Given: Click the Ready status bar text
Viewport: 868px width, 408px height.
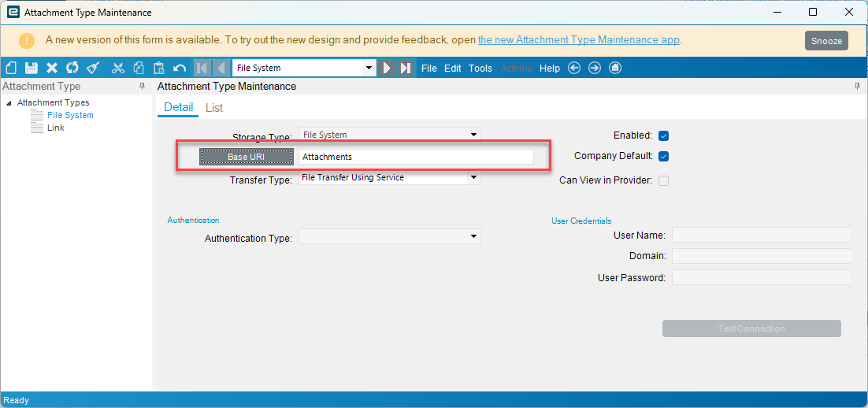Looking at the screenshot, I should click(16, 400).
